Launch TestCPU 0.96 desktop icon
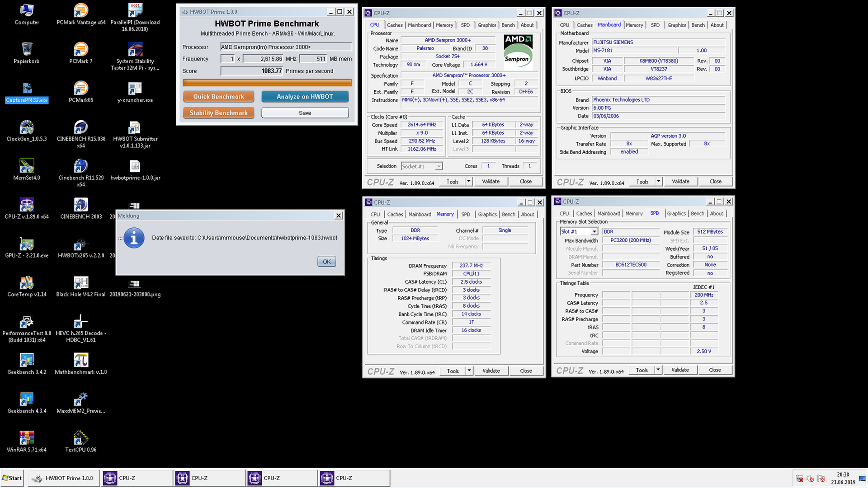The width and height of the screenshot is (868, 488). tap(81, 442)
